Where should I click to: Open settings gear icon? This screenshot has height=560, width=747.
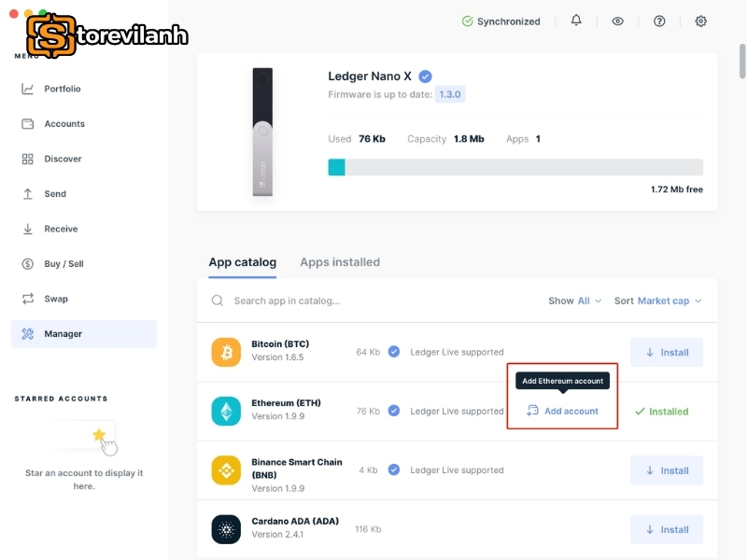[x=700, y=21]
